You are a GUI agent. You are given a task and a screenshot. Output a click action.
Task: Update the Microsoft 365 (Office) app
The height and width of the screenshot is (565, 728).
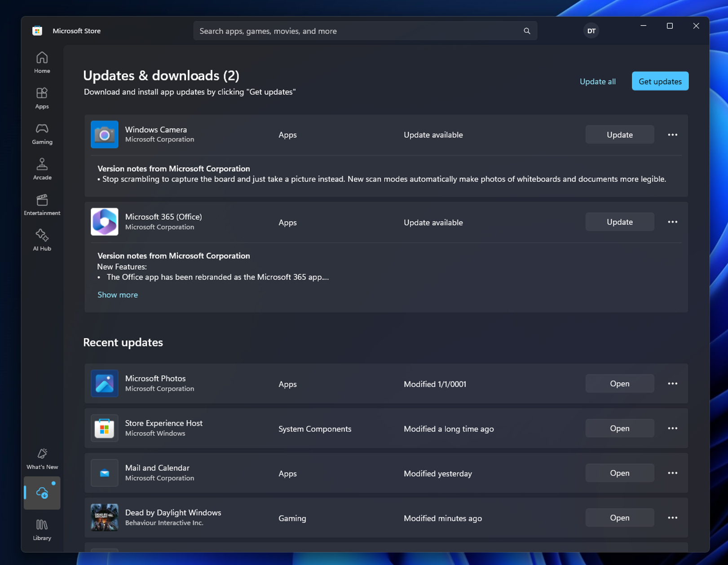click(619, 222)
